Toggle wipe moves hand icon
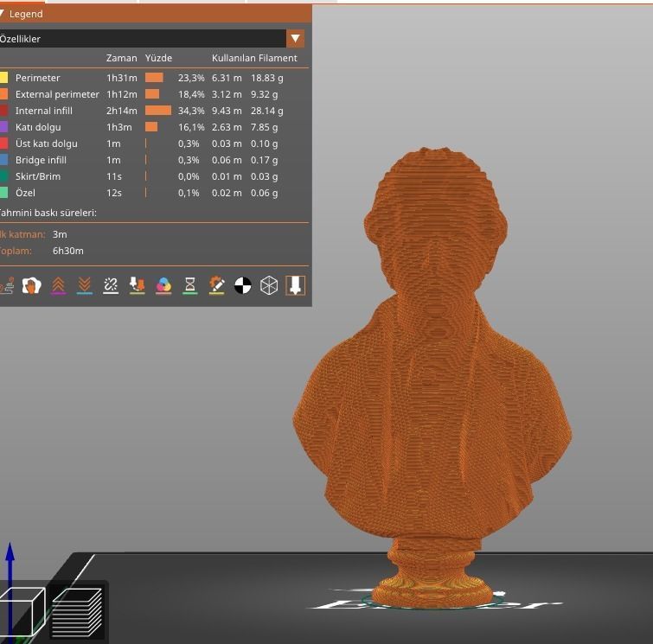 click(x=32, y=285)
